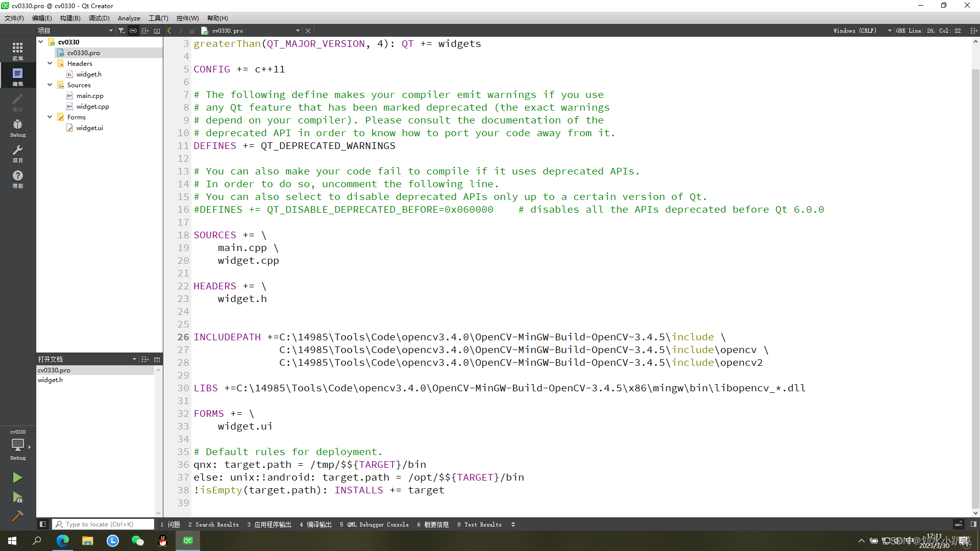Screen dimensions: 980x551
Task: Build the project with the hammer icon
Action: tap(17, 516)
